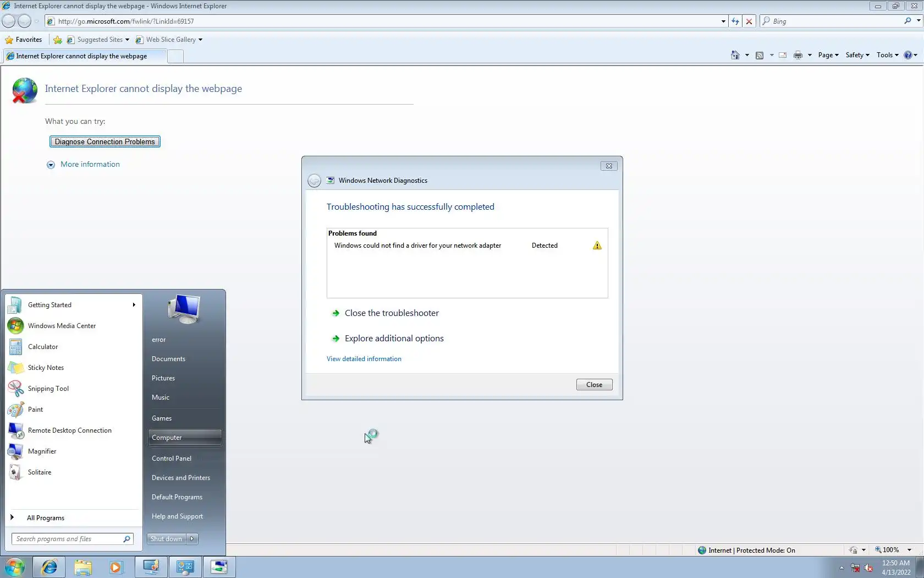Expand Getting Started submenu arrow
This screenshot has width=924, height=578.
(x=134, y=305)
